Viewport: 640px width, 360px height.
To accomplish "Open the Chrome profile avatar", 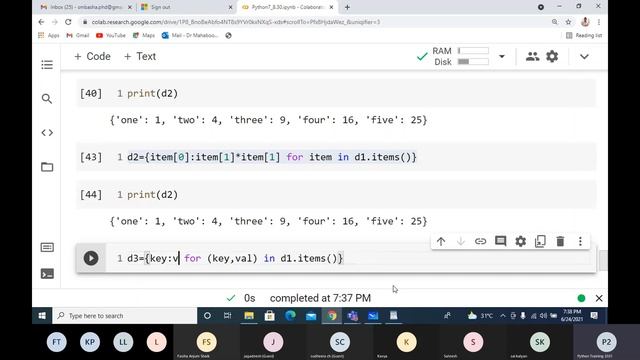I will (585, 22).
